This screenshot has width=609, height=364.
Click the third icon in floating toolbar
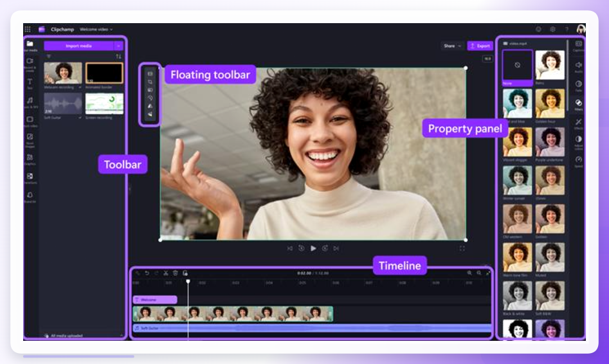[150, 90]
